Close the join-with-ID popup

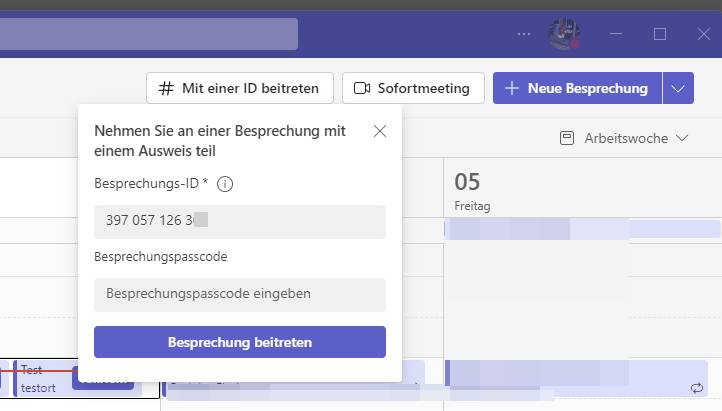coord(379,131)
